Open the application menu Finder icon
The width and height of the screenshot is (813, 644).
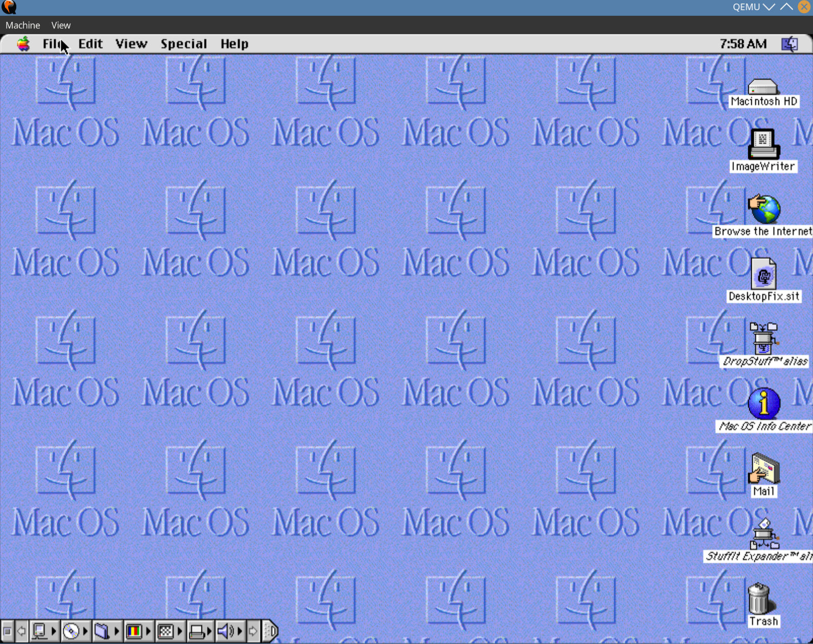coord(790,44)
